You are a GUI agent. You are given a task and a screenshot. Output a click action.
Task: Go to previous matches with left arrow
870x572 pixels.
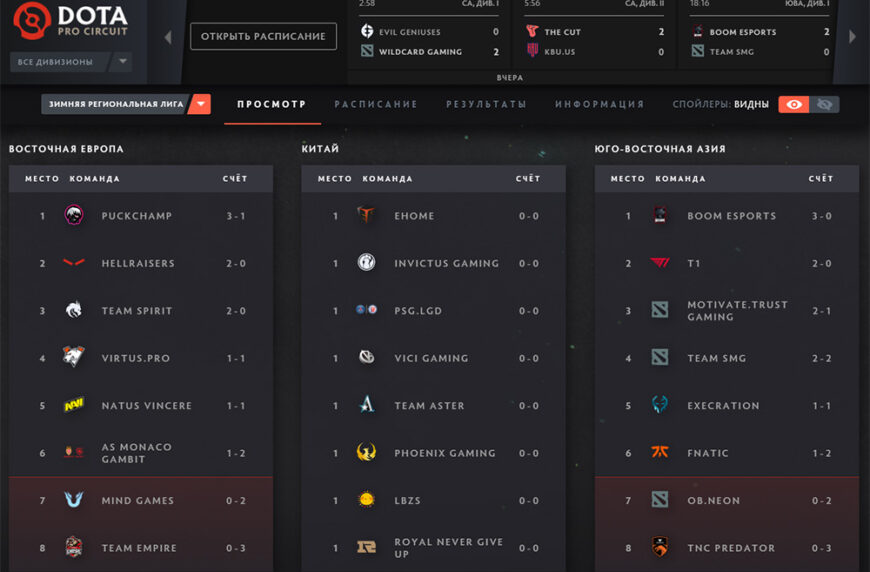click(x=168, y=37)
